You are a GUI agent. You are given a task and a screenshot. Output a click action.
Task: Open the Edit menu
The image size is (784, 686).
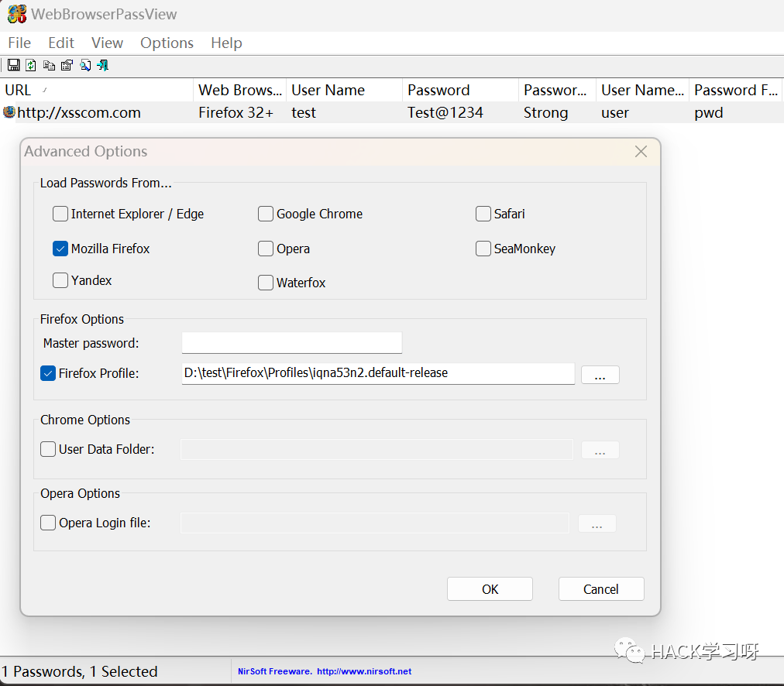(x=61, y=43)
